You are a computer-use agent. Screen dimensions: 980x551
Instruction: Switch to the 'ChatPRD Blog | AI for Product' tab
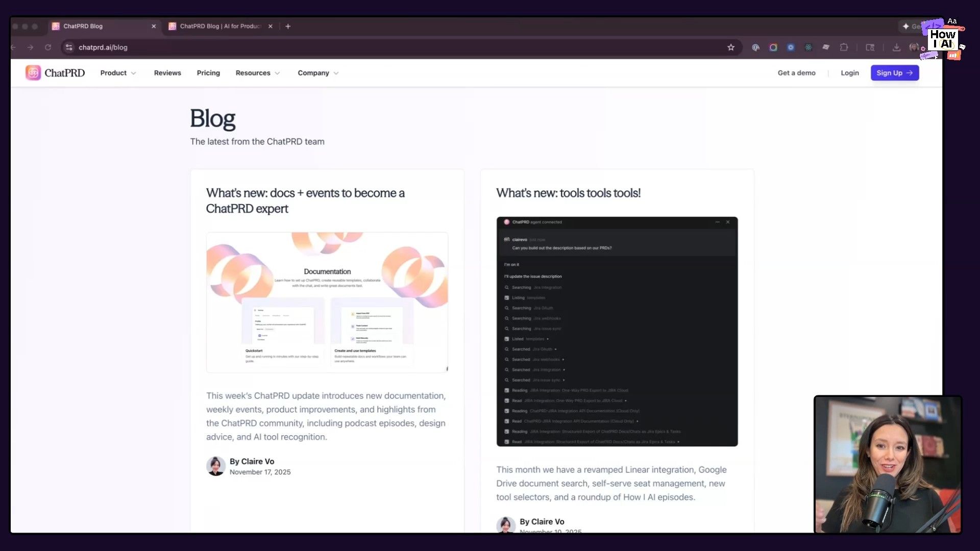[x=220, y=26]
